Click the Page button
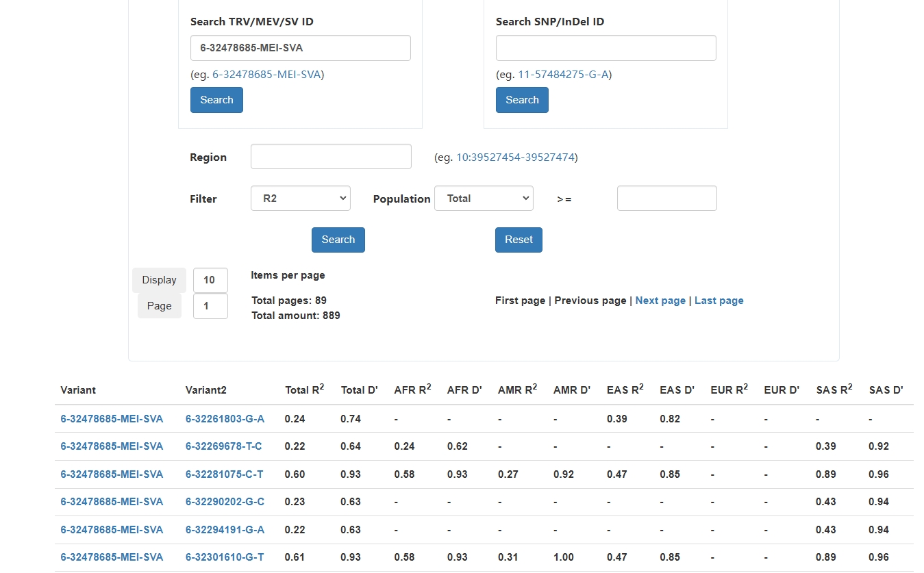 [159, 306]
